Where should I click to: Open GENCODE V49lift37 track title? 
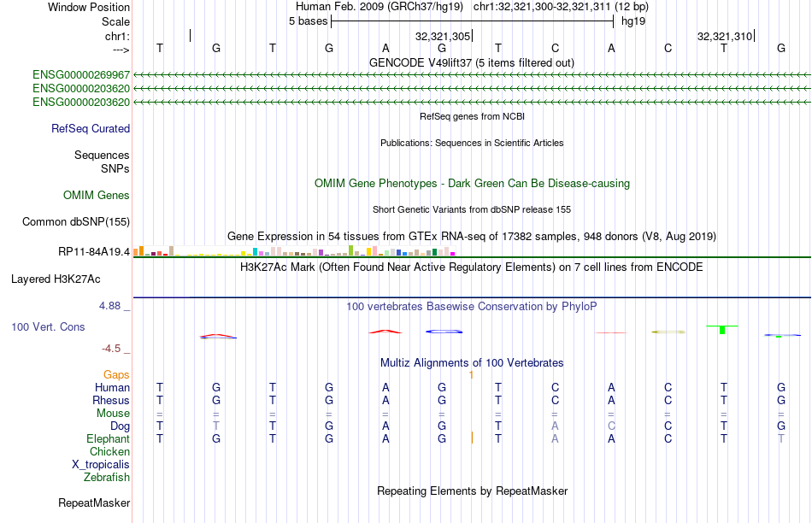click(x=472, y=62)
